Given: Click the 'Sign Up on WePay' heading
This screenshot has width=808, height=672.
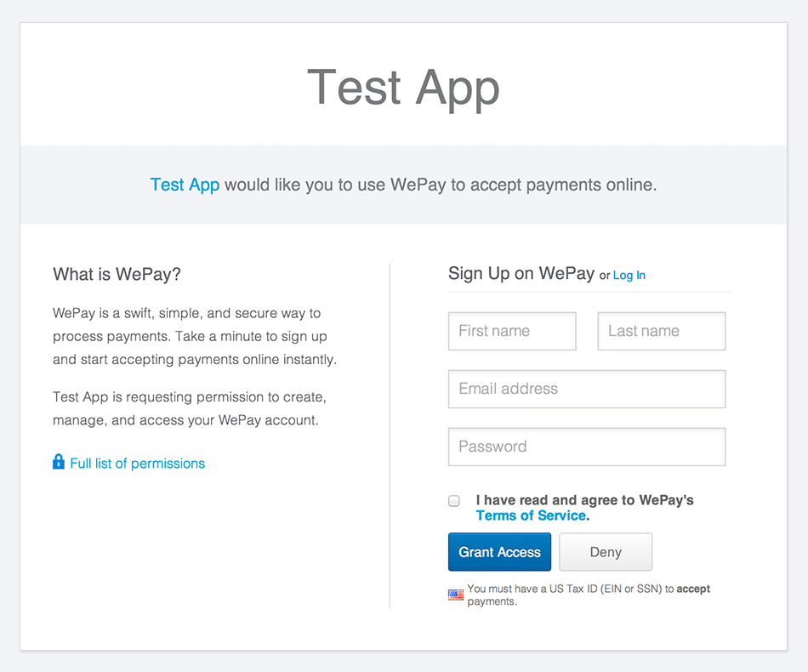Looking at the screenshot, I should 521,273.
